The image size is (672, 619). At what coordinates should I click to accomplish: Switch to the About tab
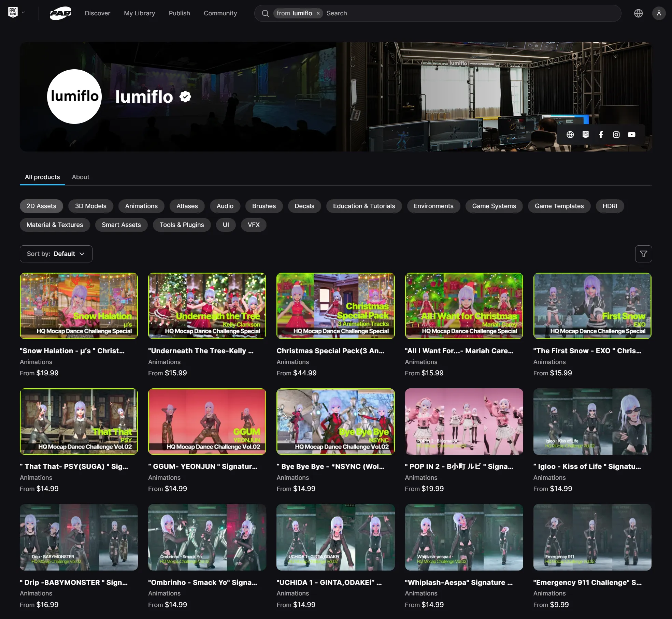click(x=81, y=177)
